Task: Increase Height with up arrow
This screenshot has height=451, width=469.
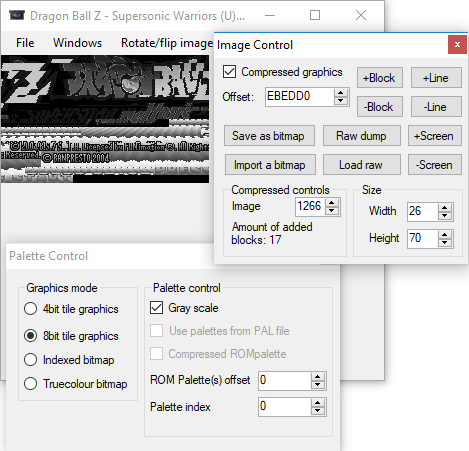Action: pyautogui.click(x=445, y=234)
